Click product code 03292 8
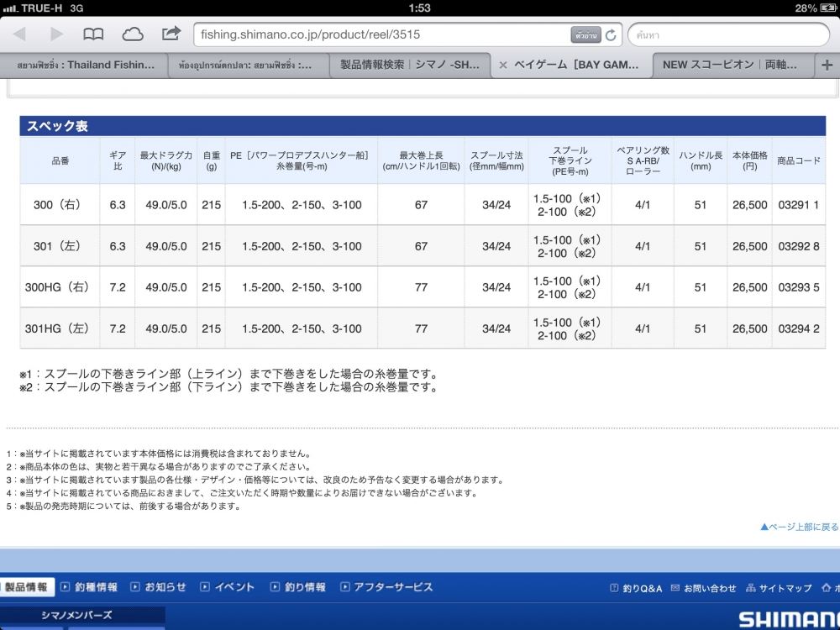840x630 pixels. coord(798,246)
